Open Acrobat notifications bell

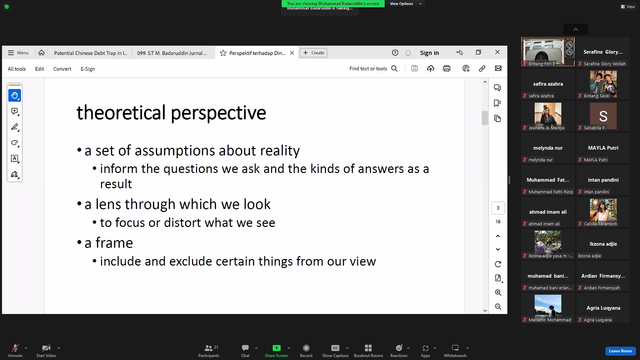[408, 53]
